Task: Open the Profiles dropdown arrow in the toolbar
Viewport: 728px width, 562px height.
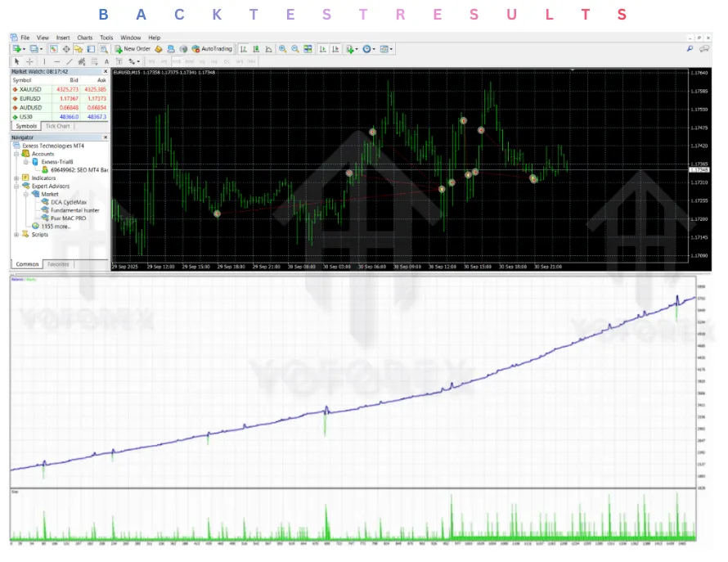Action: coord(41,49)
